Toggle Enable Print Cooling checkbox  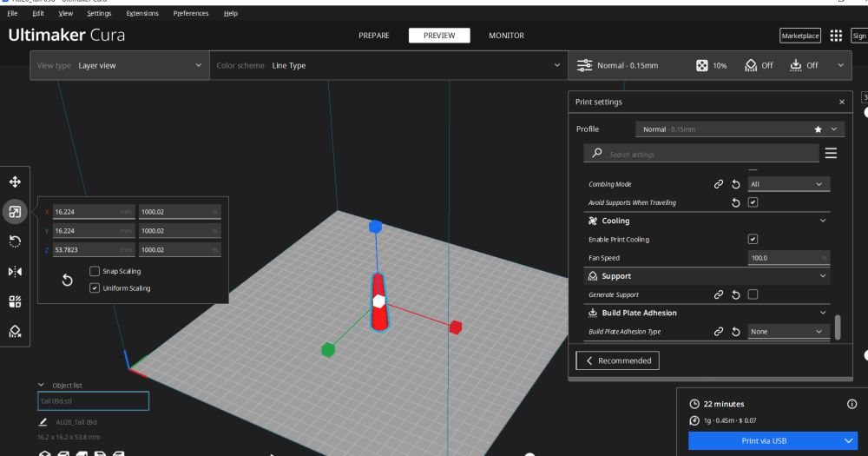coord(753,240)
